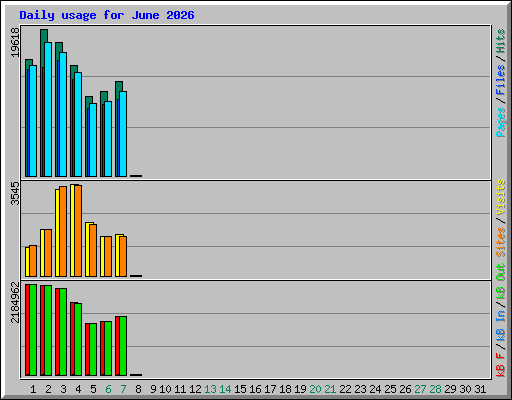This screenshot has height=400, width=512.
Task: Click green weekend day label 7
Action: pyautogui.click(x=123, y=389)
